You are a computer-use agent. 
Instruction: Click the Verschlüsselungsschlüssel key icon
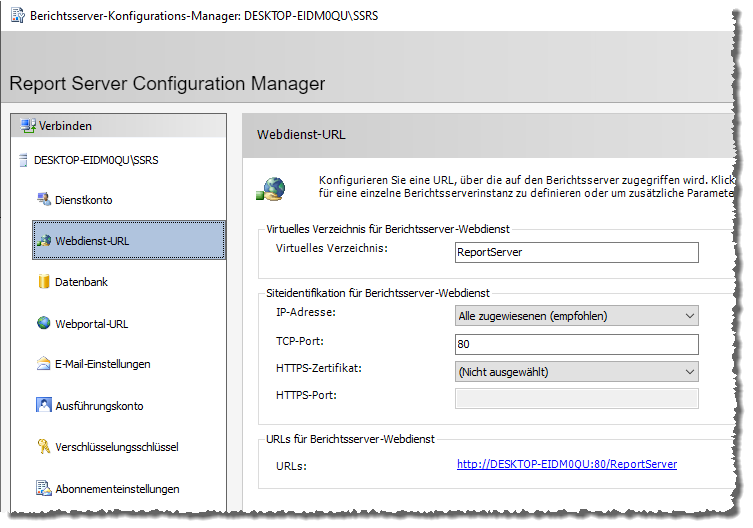(44, 447)
